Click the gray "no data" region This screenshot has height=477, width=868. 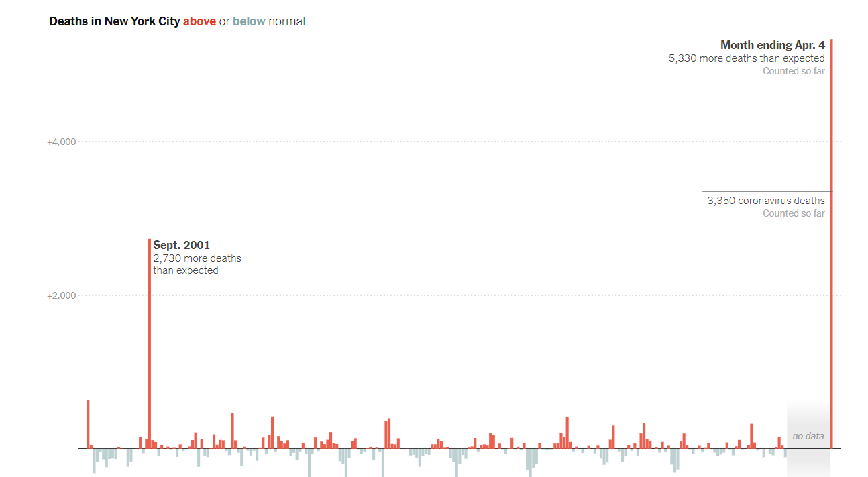pos(808,429)
